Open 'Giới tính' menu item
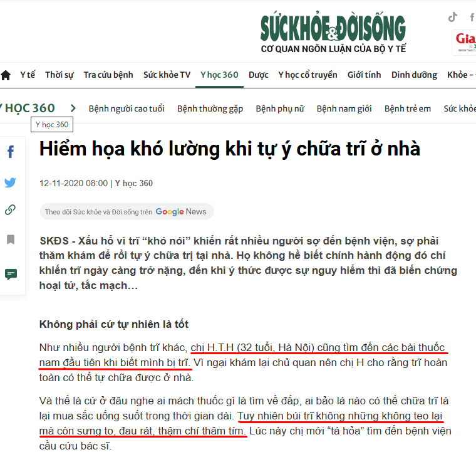Screen dimensions: 476x457 coord(365,75)
